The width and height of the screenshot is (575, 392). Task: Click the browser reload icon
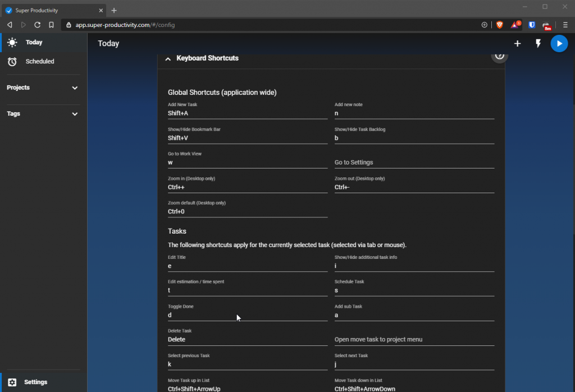click(37, 25)
